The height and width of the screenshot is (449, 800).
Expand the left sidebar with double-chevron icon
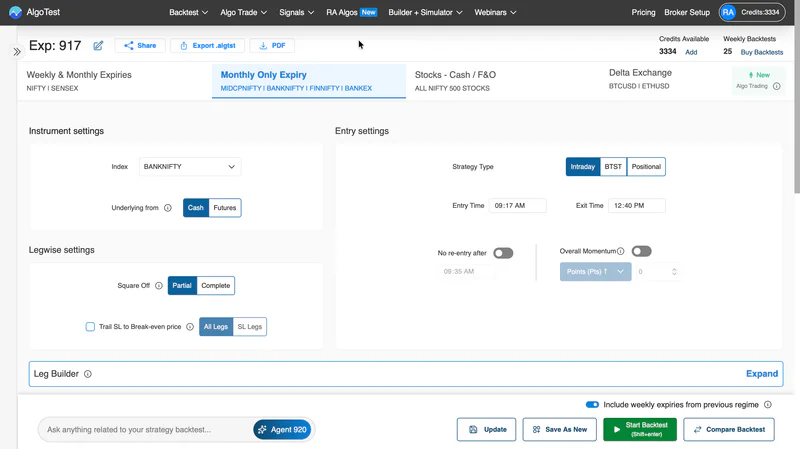17,52
